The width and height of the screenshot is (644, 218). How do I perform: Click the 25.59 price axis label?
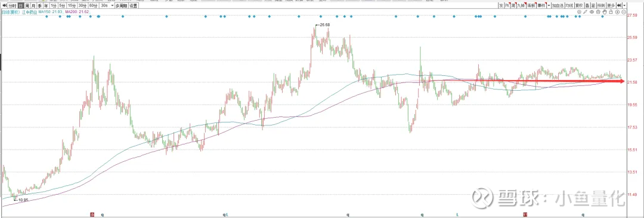631,38
